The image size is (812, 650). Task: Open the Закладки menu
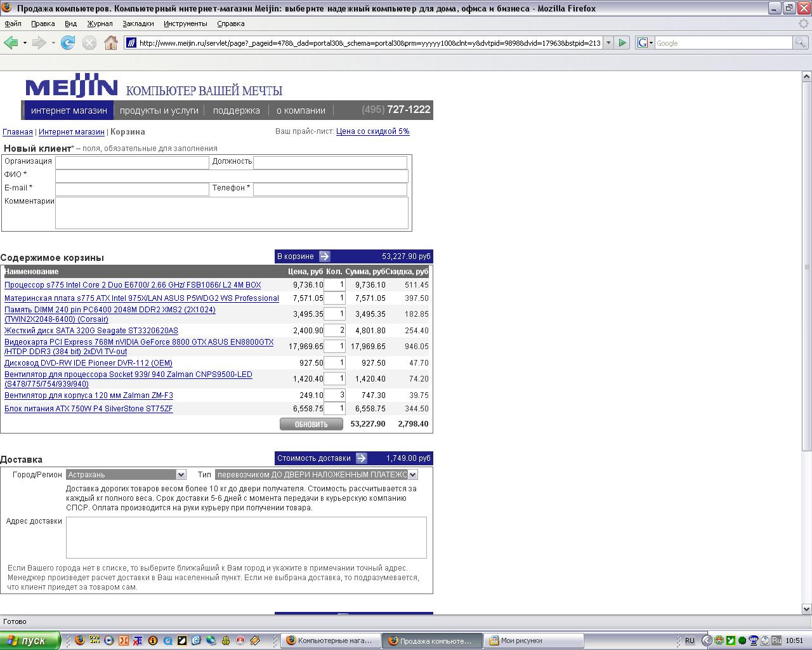pyautogui.click(x=138, y=23)
